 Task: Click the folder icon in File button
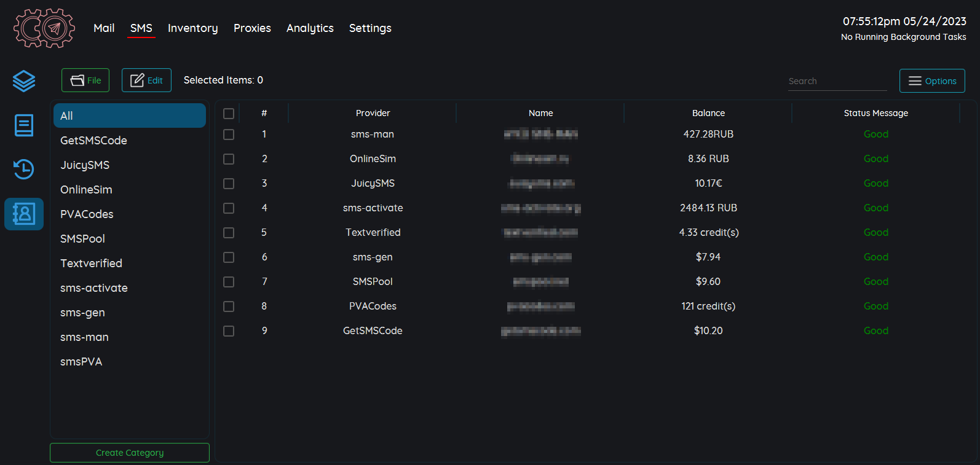pyautogui.click(x=77, y=80)
